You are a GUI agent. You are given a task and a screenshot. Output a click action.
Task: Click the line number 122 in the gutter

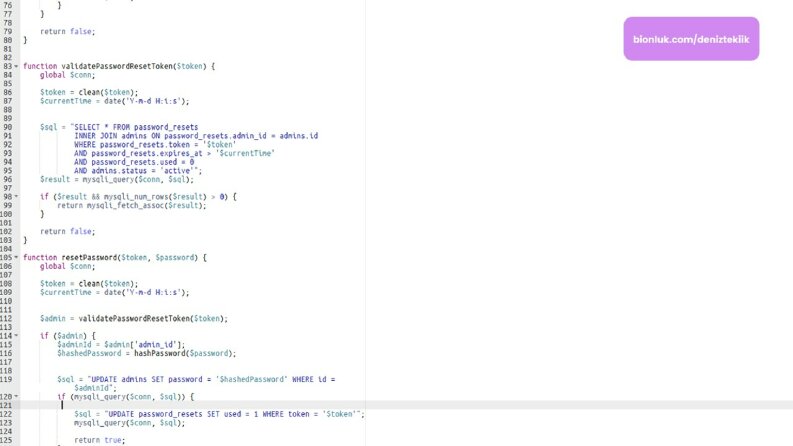coord(6,414)
